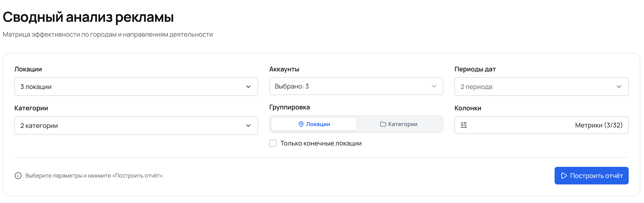Click the info icon beside the hint text
The image size is (644, 203).
point(18,176)
